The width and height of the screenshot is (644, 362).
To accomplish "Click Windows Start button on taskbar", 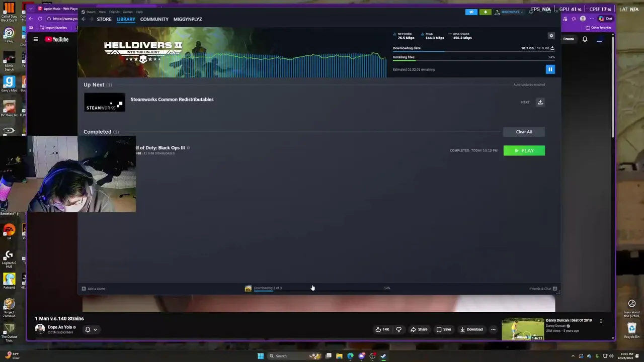I will coord(261,356).
